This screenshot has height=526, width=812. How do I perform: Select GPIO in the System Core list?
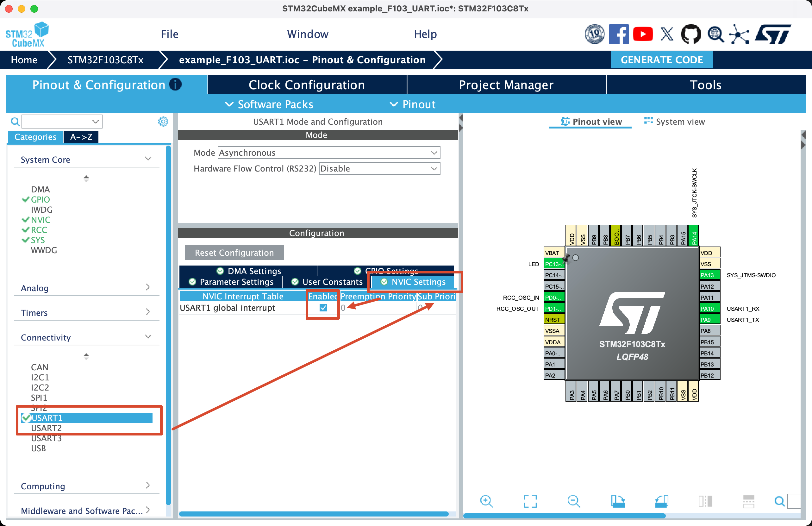tap(40, 199)
